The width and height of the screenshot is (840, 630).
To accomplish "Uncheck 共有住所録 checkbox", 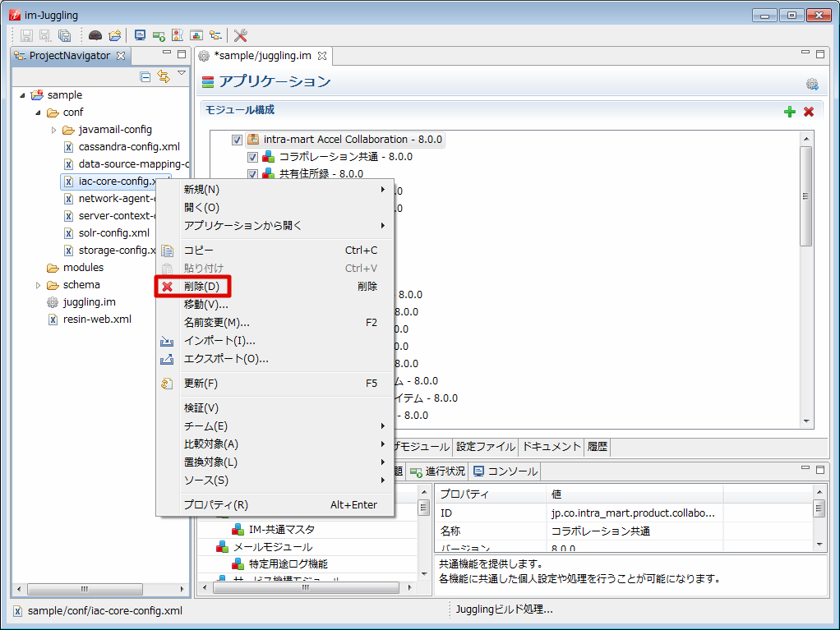I will tap(252, 174).
